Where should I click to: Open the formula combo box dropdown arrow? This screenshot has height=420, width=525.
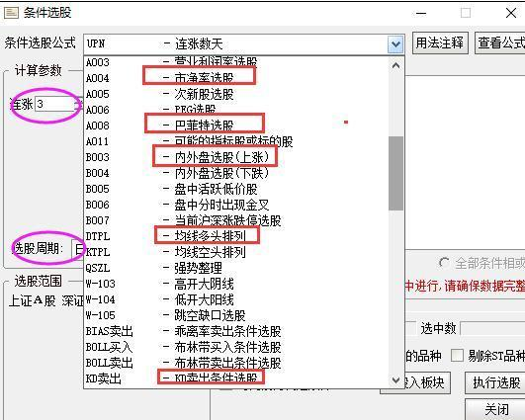point(395,43)
